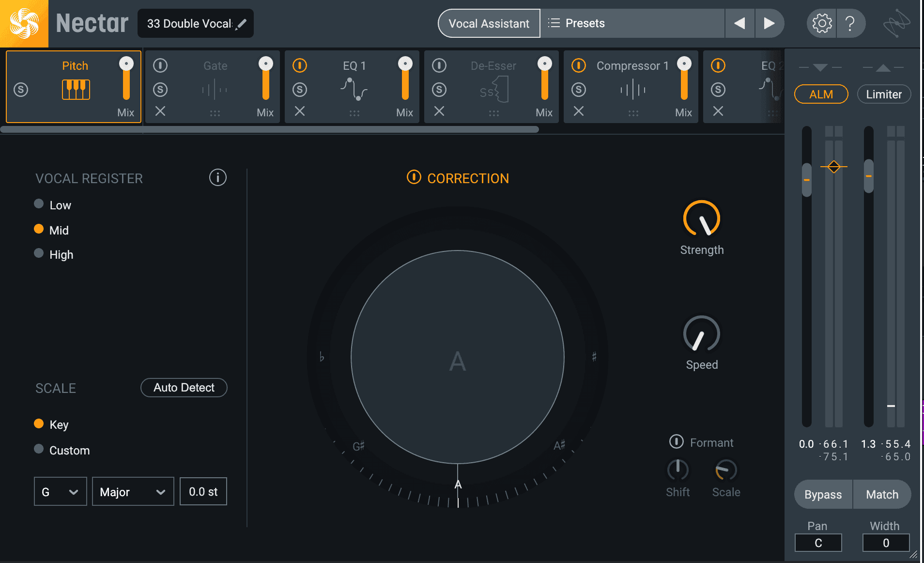
Task: Open the Major scale type dropdown
Action: coord(133,492)
